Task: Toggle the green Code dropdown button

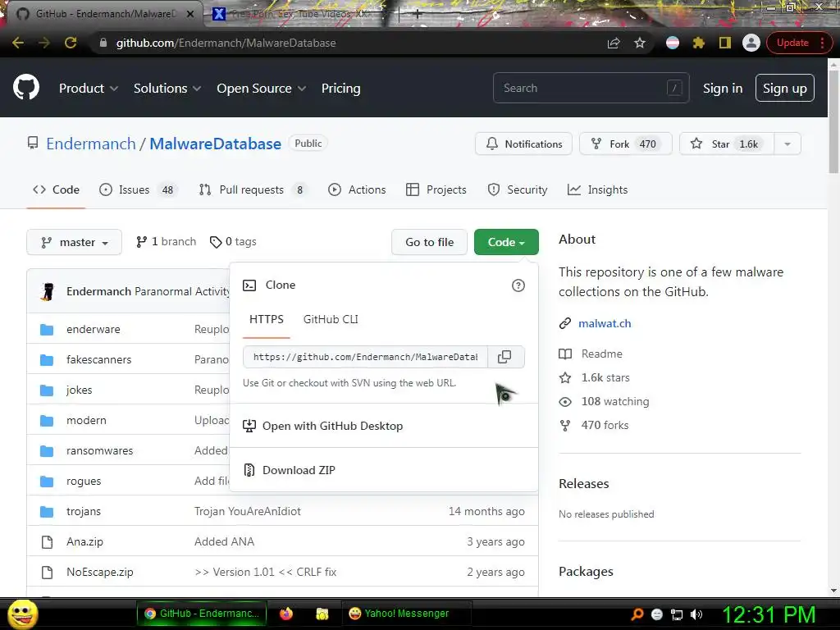Action: (506, 242)
